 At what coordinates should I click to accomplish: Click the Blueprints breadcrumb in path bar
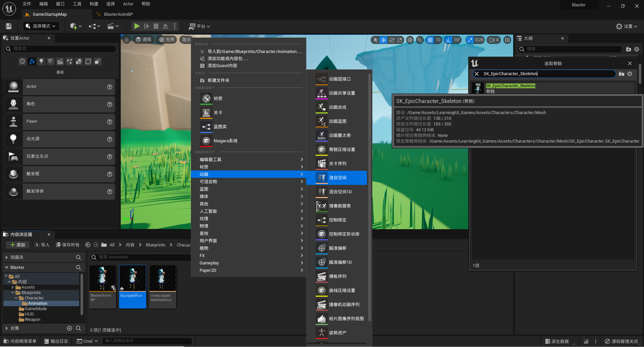point(155,245)
